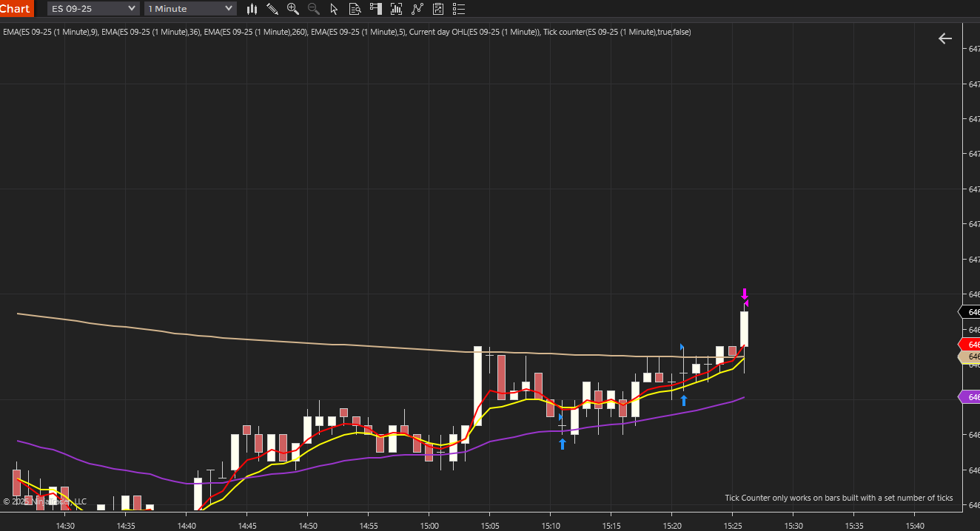Open the data series properties icon
This screenshot has height=531, width=980.
pos(438,9)
